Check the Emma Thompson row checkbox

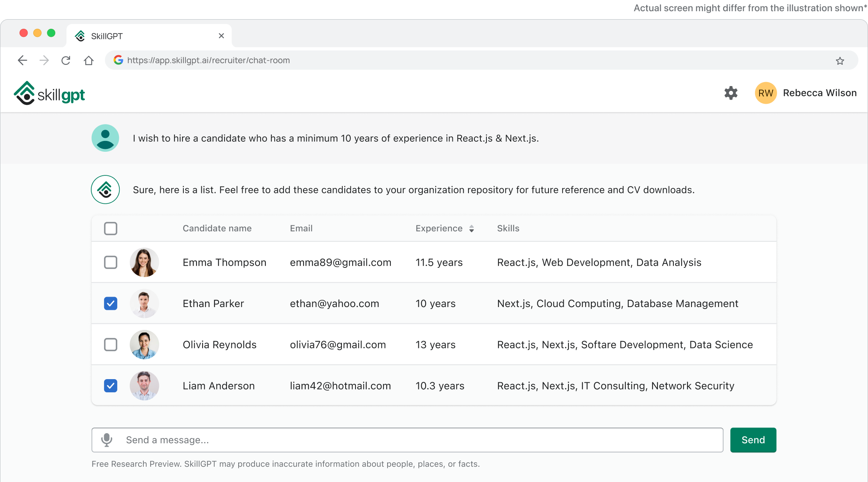click(x=111, y=263)
